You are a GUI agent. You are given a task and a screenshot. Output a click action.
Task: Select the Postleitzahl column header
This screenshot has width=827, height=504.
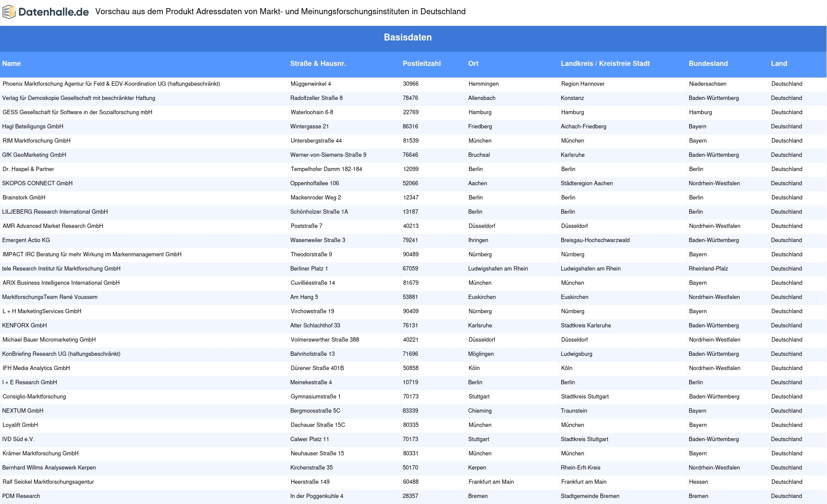tap(422, 64)
